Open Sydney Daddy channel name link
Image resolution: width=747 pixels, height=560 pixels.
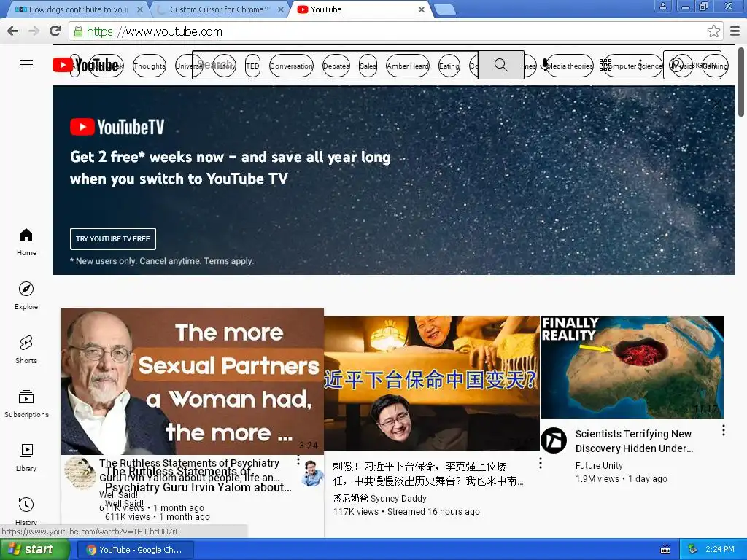tap(379, 498)
